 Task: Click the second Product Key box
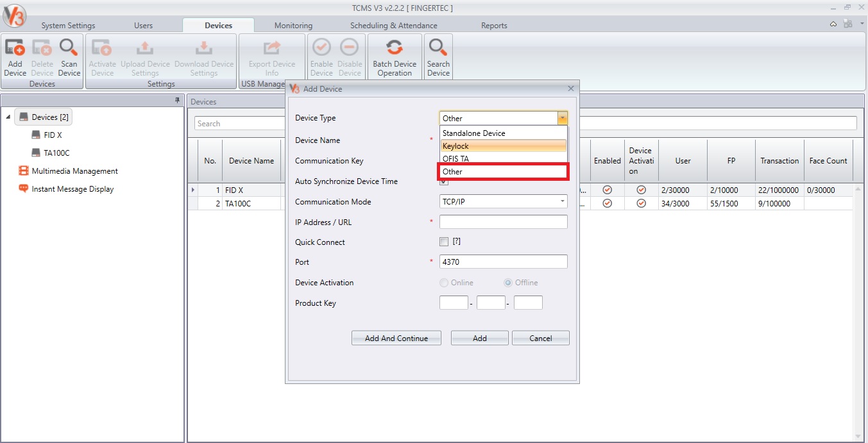click(491, 303)
